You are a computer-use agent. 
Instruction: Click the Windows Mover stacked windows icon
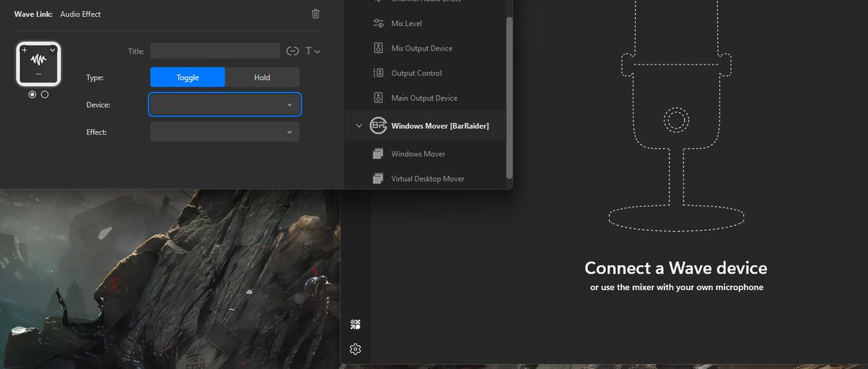378,154
